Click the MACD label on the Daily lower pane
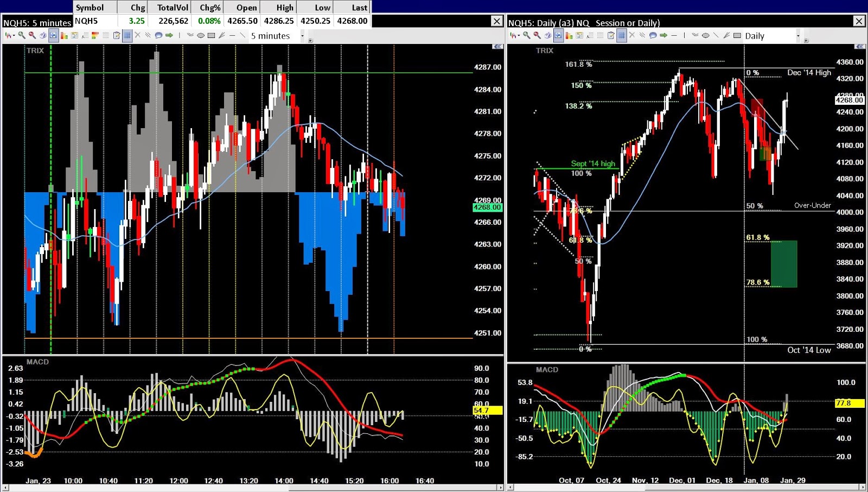The image size is (868, 492). tap(547, 370)
